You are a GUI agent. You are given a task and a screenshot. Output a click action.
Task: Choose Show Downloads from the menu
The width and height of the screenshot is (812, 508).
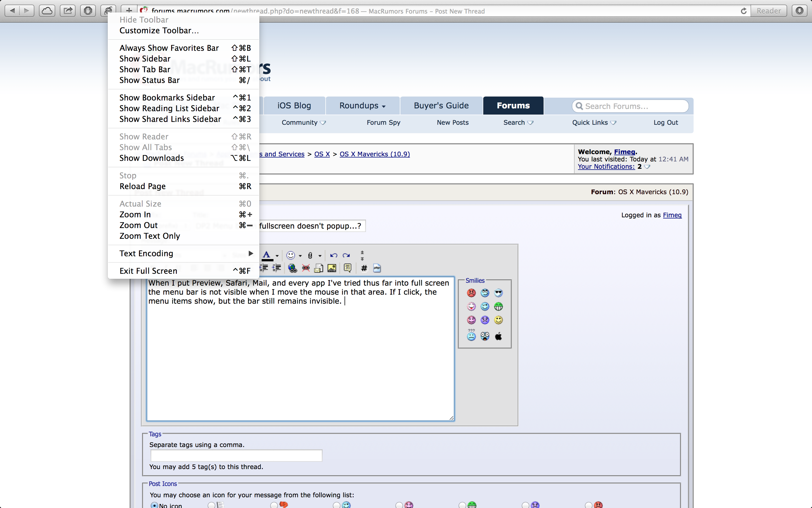[184, 158]
